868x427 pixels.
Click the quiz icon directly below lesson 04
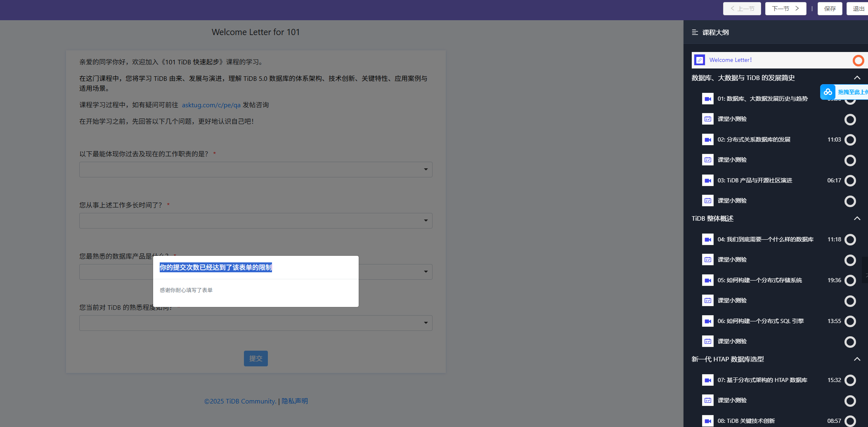click(708, 260)
